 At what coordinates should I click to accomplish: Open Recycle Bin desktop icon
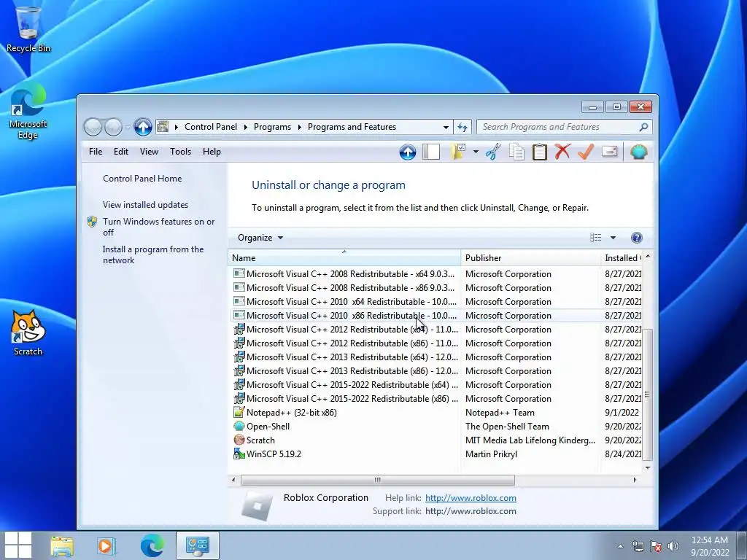(28, 28)
